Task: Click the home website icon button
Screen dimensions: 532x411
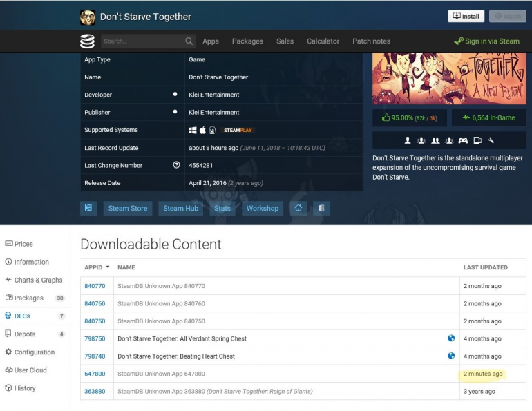Action: coord(298,208)
